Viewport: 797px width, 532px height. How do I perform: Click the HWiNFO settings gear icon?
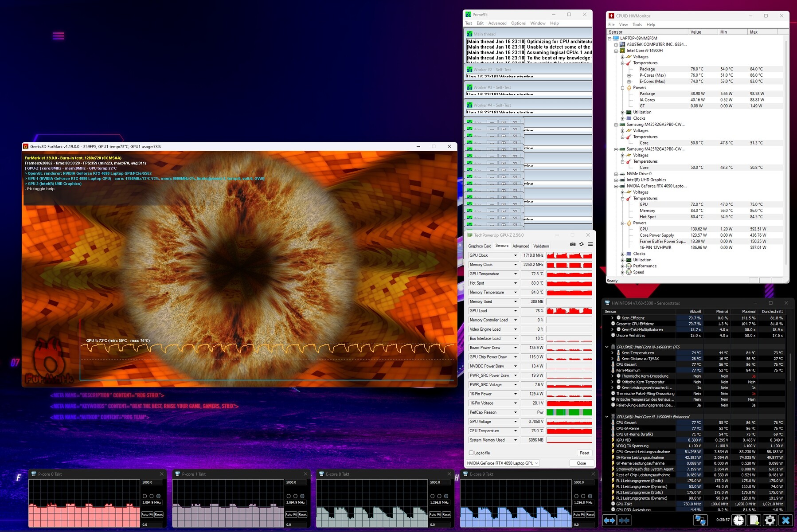[x=770, y=520]
